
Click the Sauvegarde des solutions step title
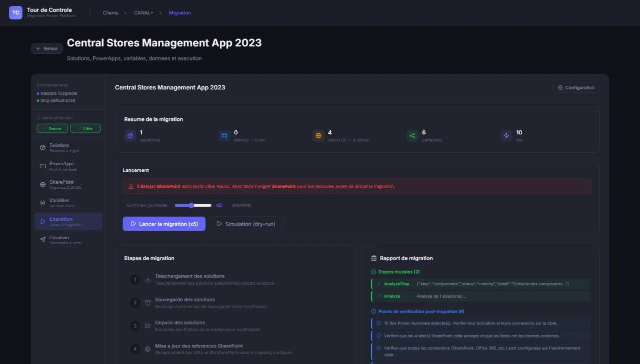tap(185, 300)
